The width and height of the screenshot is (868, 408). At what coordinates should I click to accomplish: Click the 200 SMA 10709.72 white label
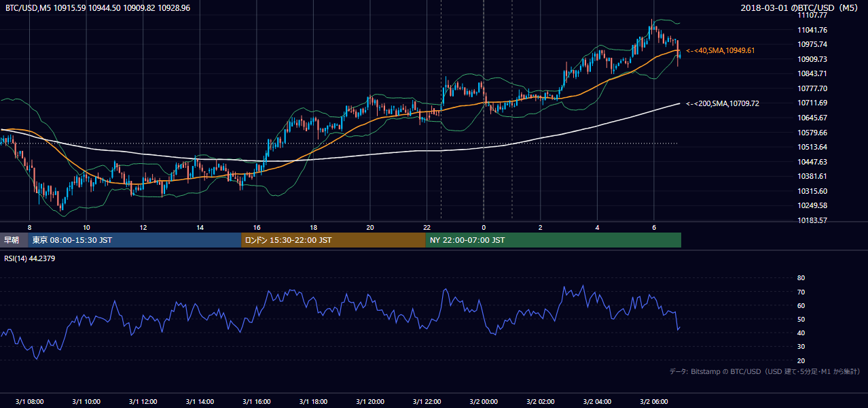723,103
